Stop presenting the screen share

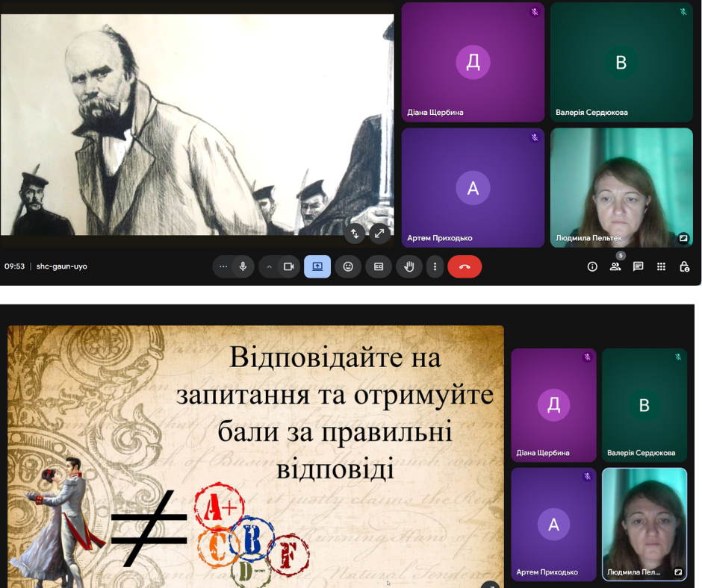click(x=317, y=266)
